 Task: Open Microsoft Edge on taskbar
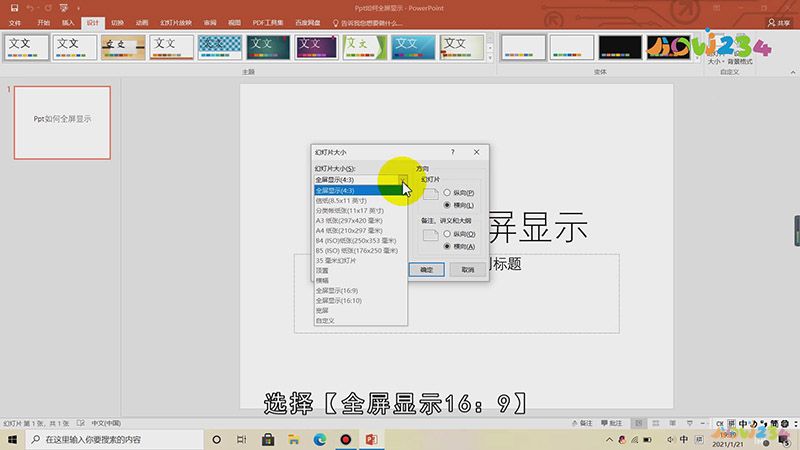(x=320, y=439)
